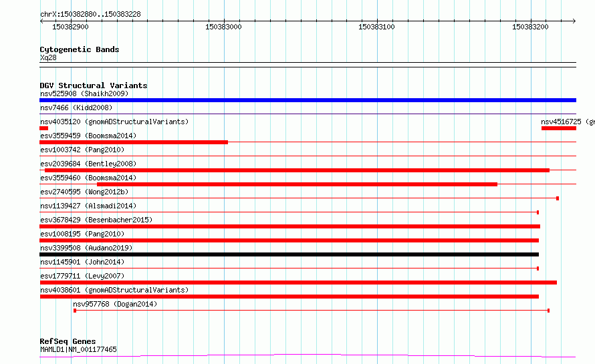
Task: Open the nsv7466 (Kidd2008) variant label
Action: pyautogui.click(x=76, y=108)
